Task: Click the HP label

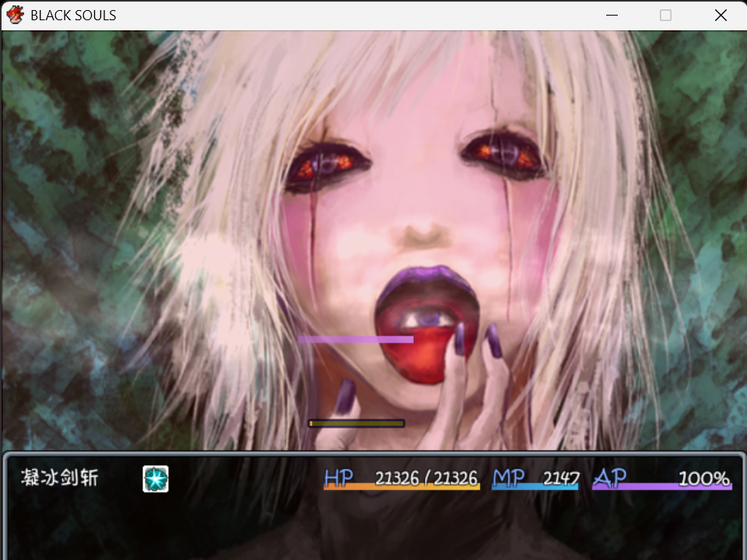Action: 338,478
